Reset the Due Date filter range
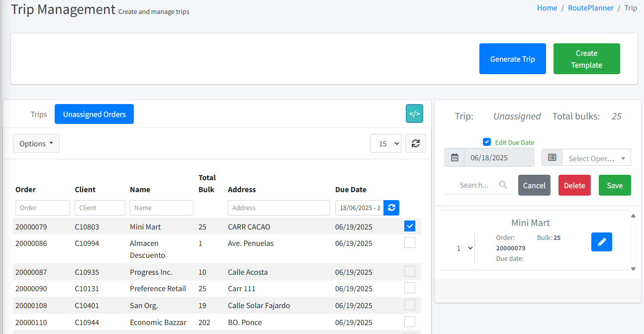This screenshot has height=334, width=644. click(391, 208)
